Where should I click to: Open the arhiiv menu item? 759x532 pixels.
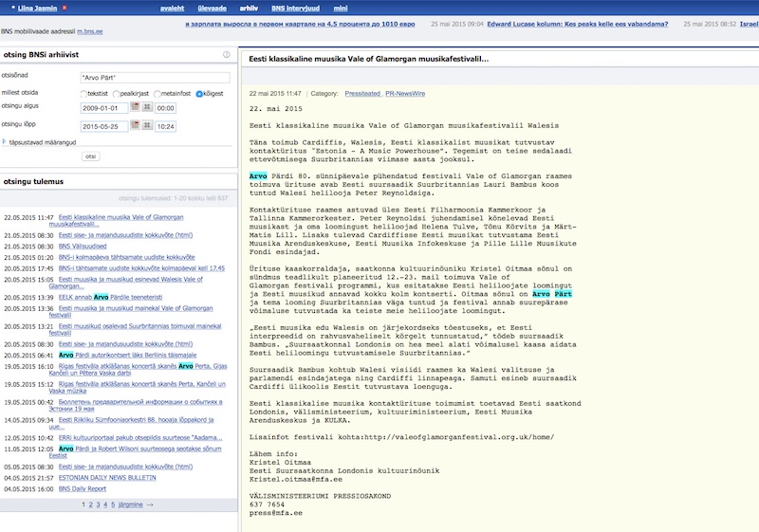coord(249,9)
